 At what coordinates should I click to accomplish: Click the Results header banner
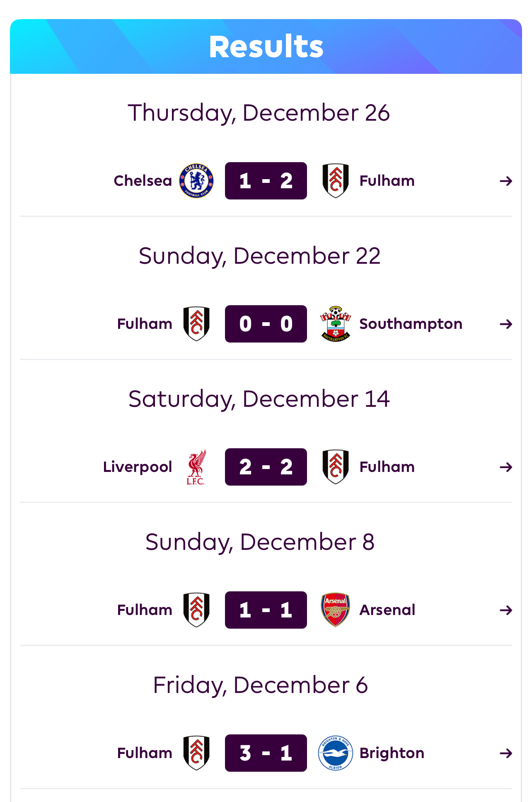pyautogui.click(x=266, y=46)
